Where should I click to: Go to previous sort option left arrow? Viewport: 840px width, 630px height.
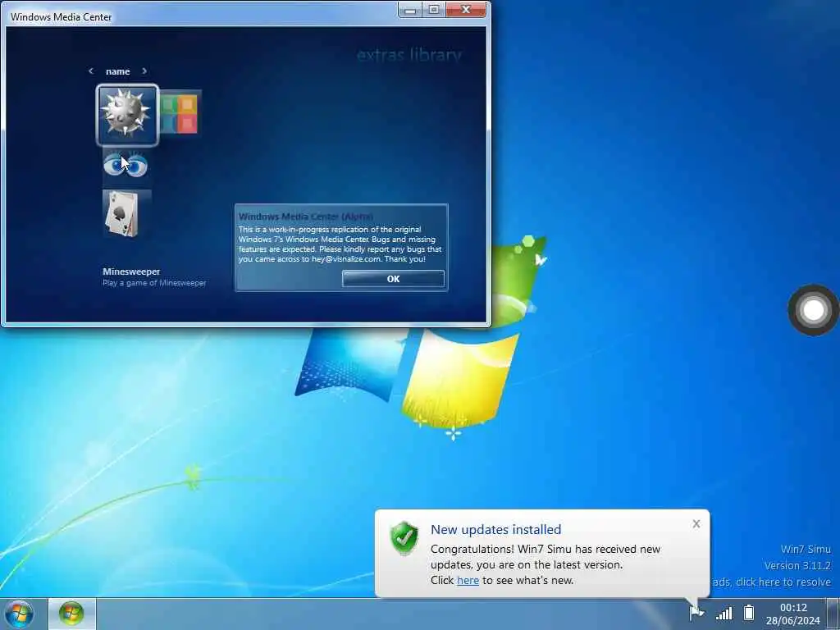pos(90,71)
